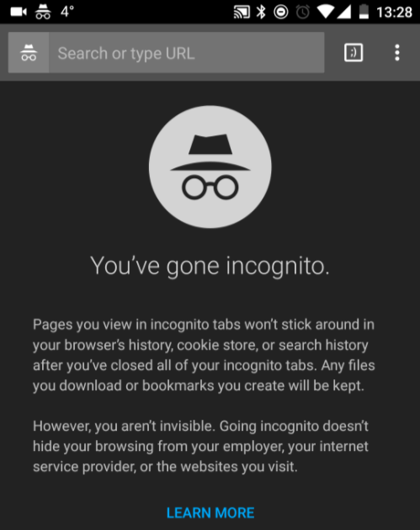Image resolution: width=420 pixels, height=530 pixels.
Task: Tap the LEARN MORE link
Action: (210, 513)
